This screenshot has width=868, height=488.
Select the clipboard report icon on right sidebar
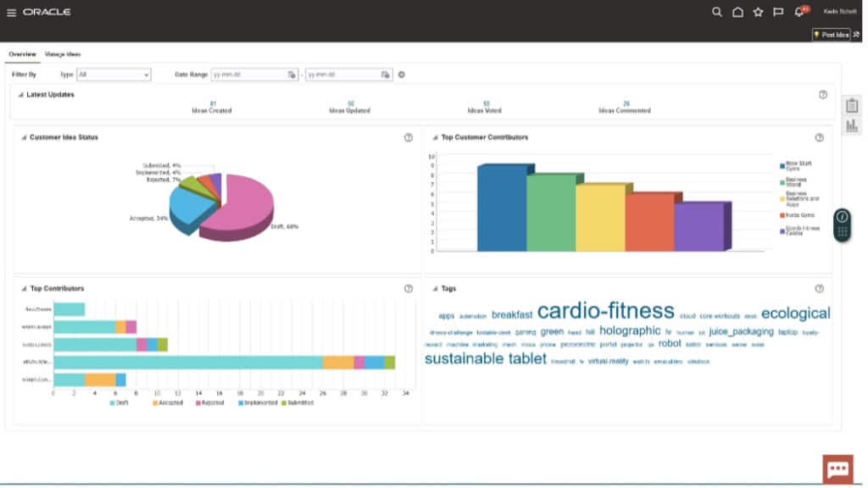tap(851, 103)
